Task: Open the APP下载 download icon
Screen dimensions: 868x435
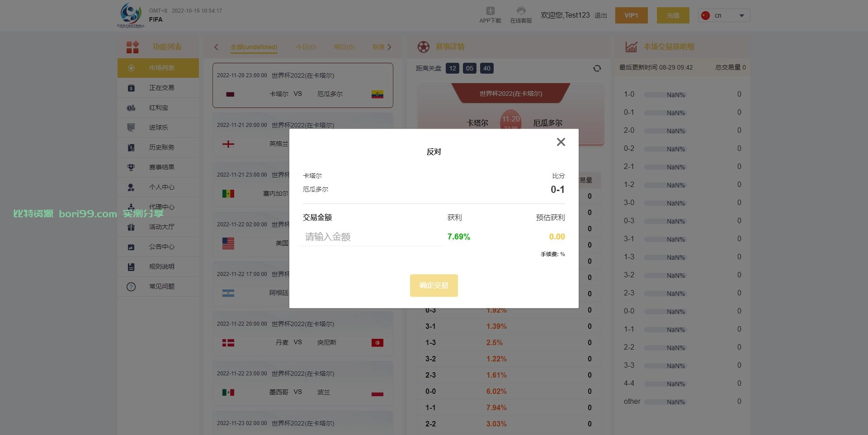Action: [x=490, y=11]
